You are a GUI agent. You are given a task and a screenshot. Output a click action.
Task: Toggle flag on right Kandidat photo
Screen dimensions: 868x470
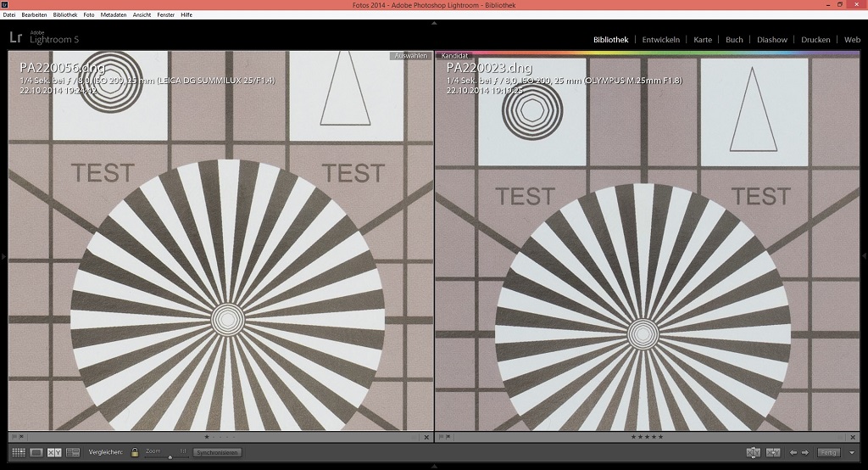[441, 437]
